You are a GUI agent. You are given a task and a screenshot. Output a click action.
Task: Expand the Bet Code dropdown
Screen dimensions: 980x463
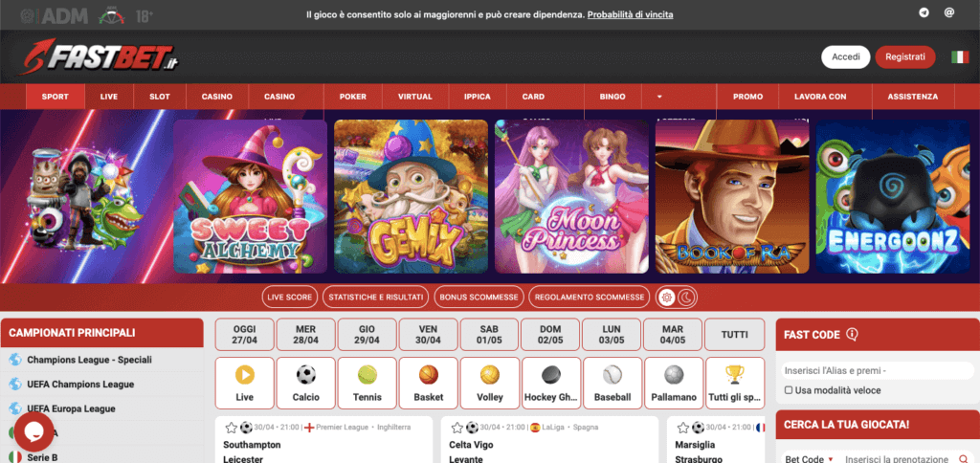tap(810, 459)
